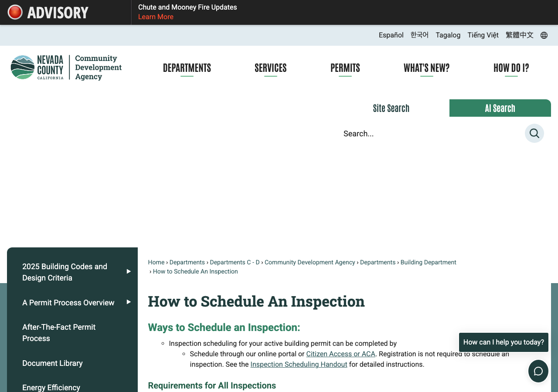Viewport: 558px width, 392px height.
Task: Click the How can I help you today? prompt
Action: tap(504, 342)
